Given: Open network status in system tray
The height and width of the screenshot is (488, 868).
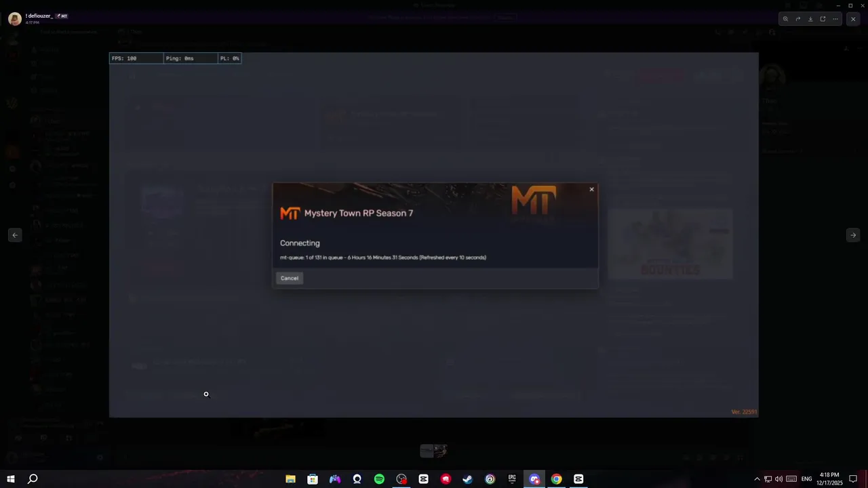Looking at the screenshot, I should pos(768,479).
